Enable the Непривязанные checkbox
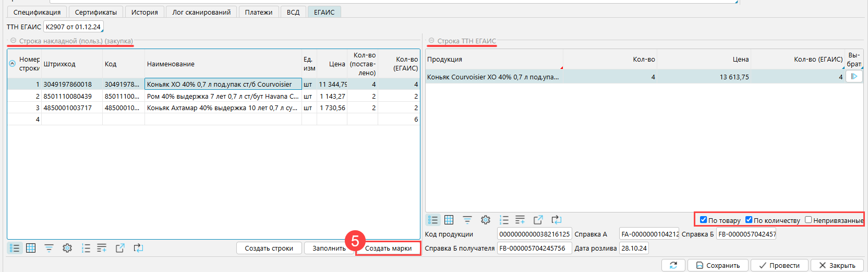Viewport: 868px width, 272px height. point(808,220)
